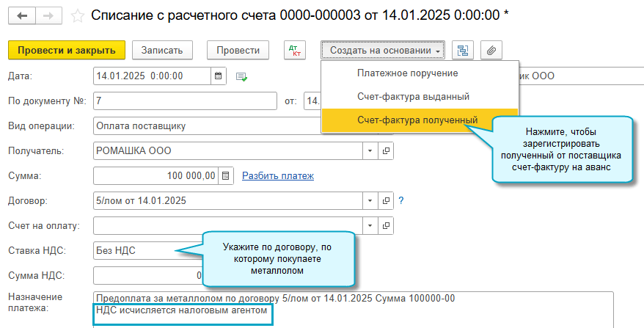Open the calendar picker for Дата
The height and width of the screenshot is (328, 644).
coord(219,76)
